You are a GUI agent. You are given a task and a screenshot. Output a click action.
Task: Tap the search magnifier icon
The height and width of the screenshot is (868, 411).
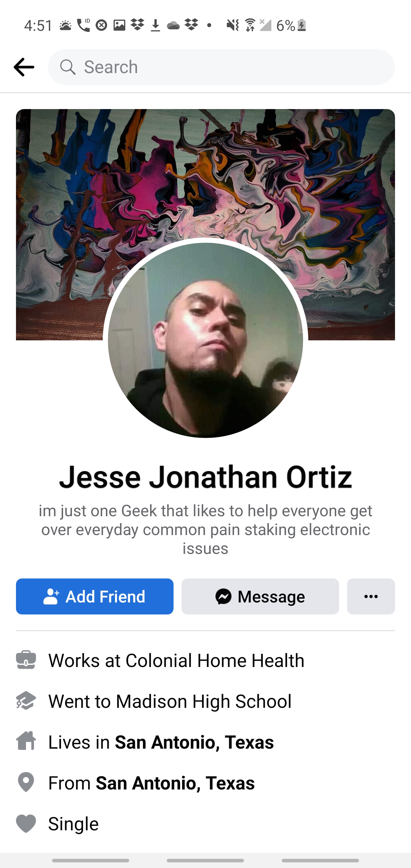coord(68,67)
